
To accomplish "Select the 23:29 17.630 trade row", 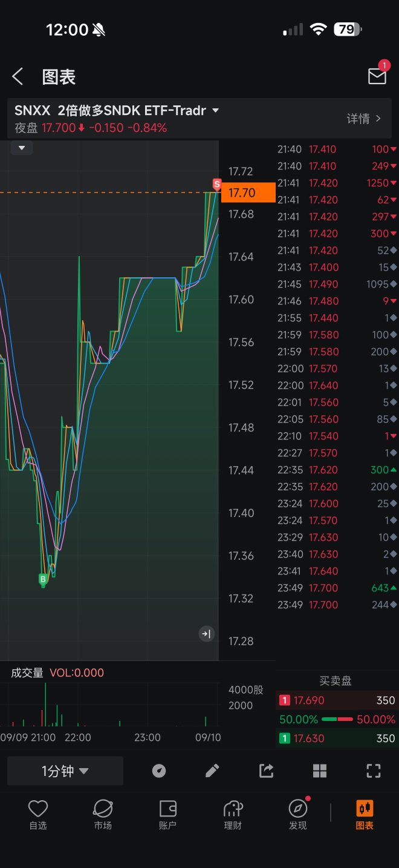I will click(337, 537).
